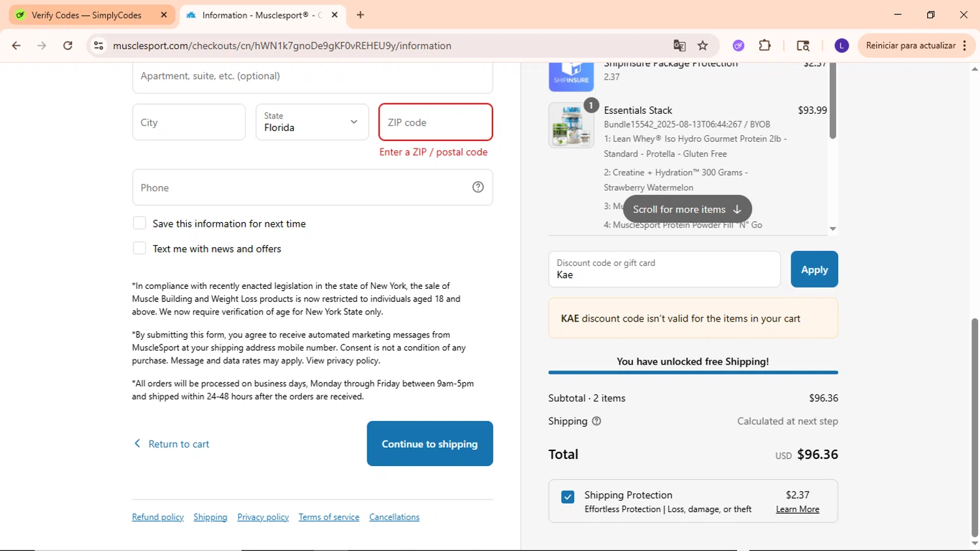Click Continue to shipping button
Viewport: 980px width, 551px height.
coord(430,444)
